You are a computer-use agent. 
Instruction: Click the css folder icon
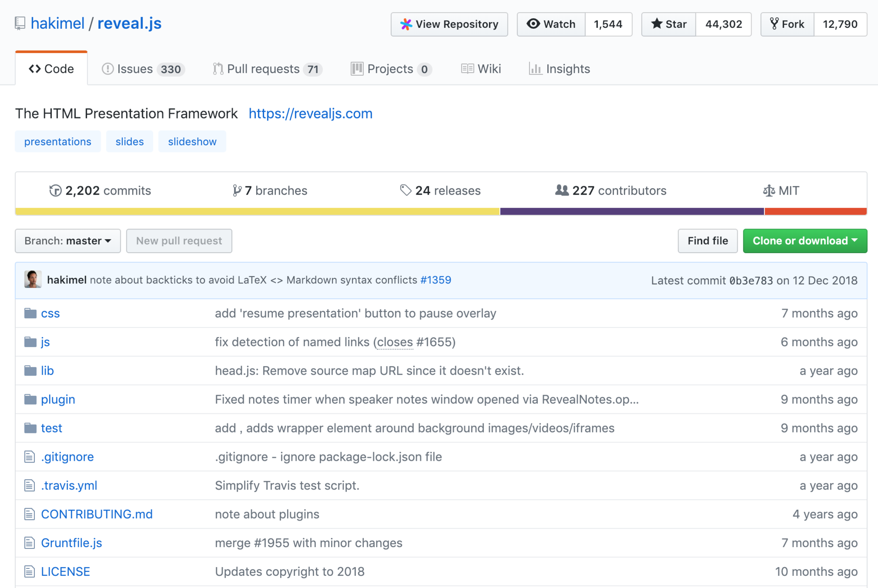coord(30,313)
